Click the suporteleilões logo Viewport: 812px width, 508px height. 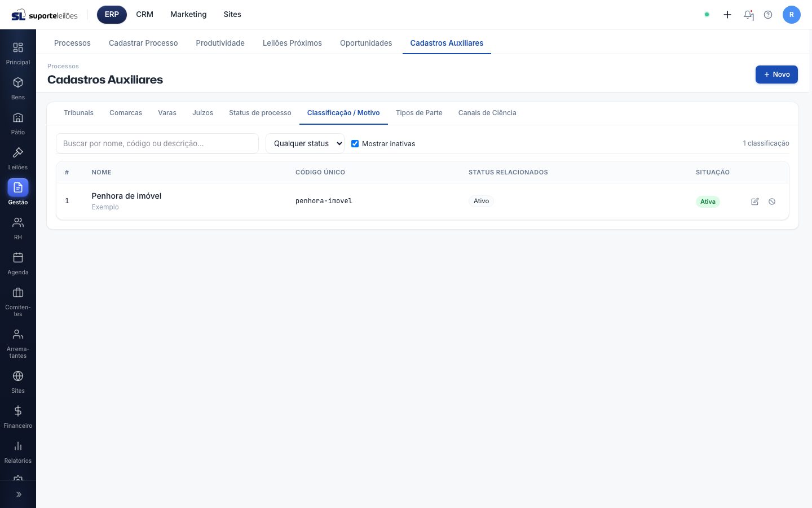click(x=45, y=15)
